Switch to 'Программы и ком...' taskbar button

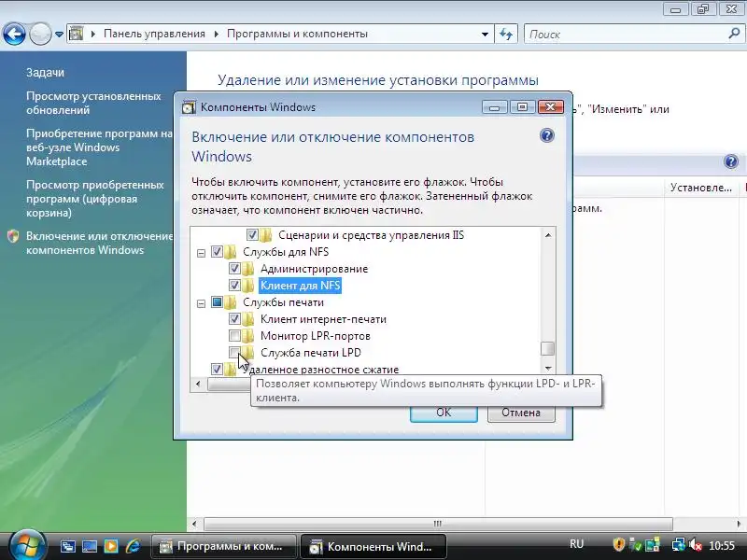(x=223, y=546)
